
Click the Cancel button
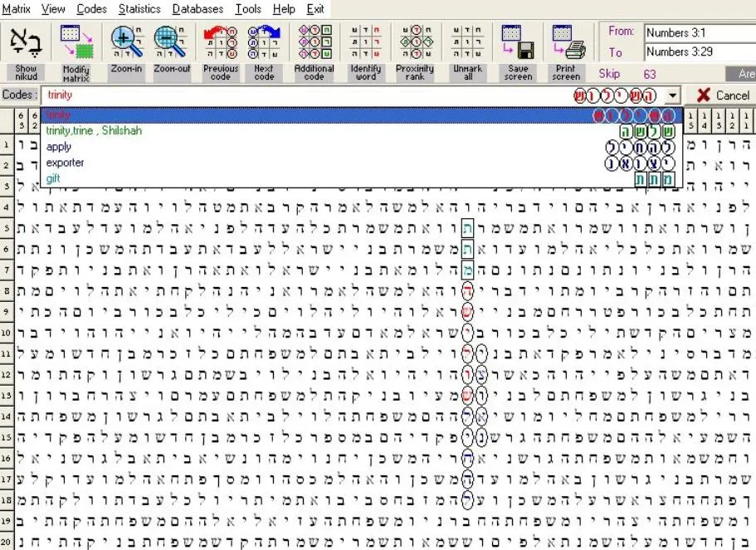(x=723, y=95)
